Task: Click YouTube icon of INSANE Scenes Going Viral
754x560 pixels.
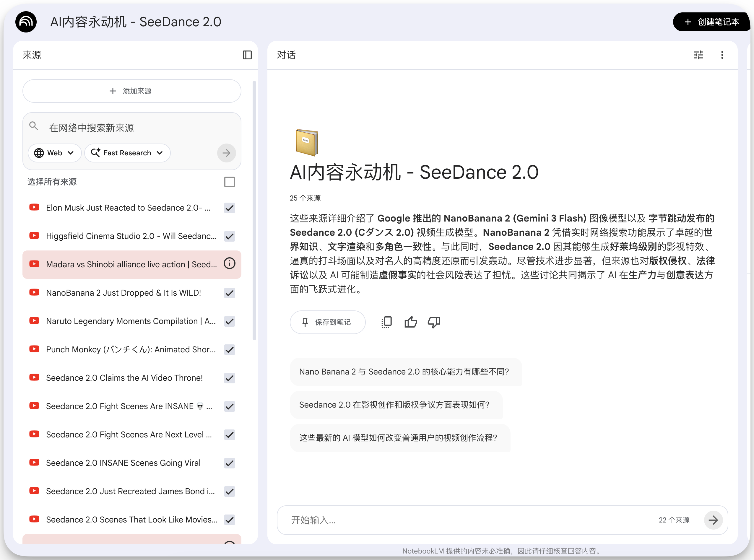Action: (x=34, y=462)
